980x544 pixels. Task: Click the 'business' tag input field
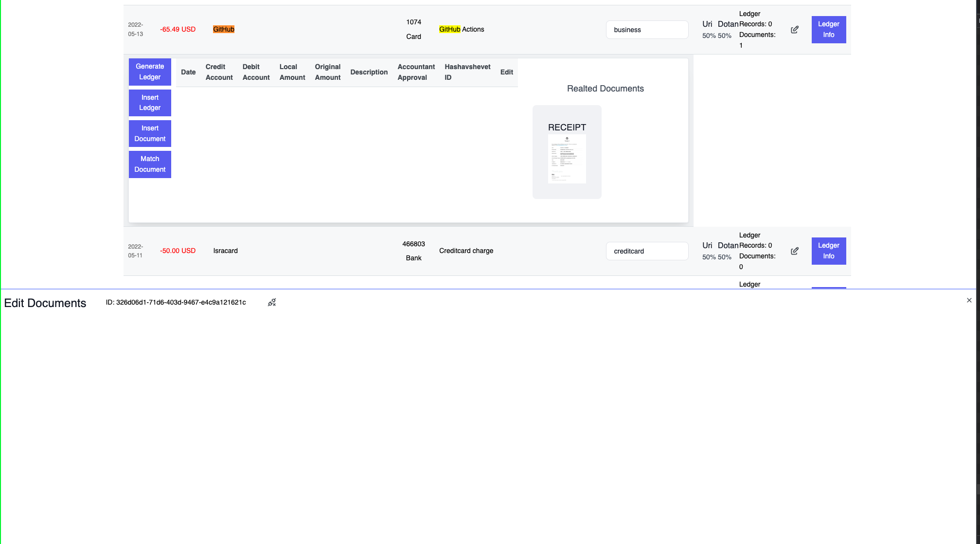click(x=647, y=30)
